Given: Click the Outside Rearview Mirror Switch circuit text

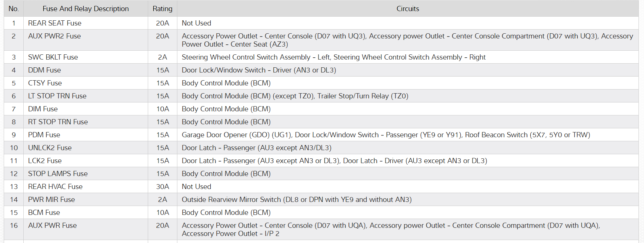Looking at the screenshot, I should [x=296, y=199].
